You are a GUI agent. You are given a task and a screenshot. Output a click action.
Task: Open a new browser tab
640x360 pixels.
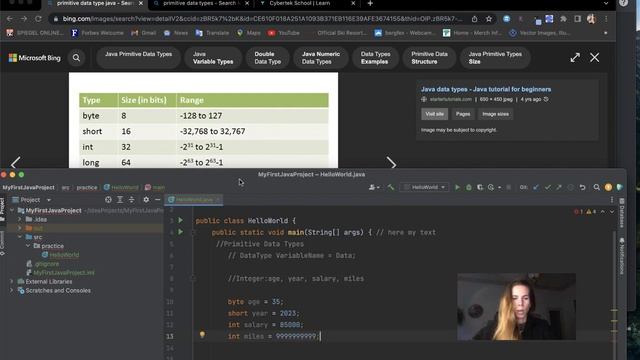[x=370, y=4]
